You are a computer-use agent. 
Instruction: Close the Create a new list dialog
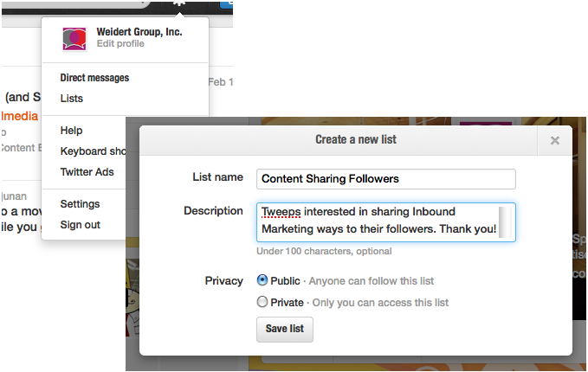(555, 140)
